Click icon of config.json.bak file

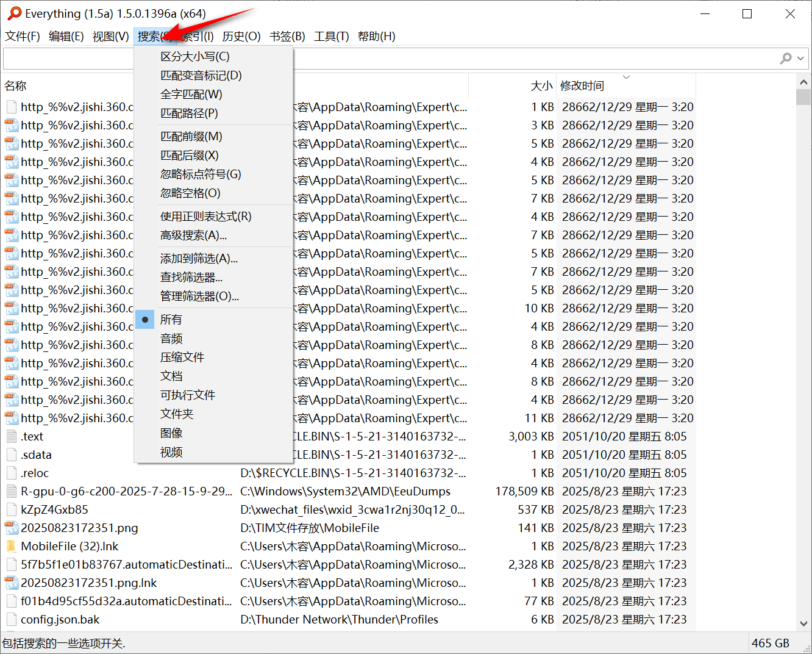[x=11, y=619]
